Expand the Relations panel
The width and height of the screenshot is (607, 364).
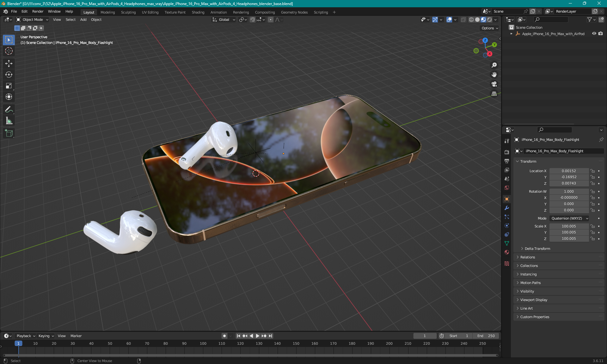pos(528,257)
